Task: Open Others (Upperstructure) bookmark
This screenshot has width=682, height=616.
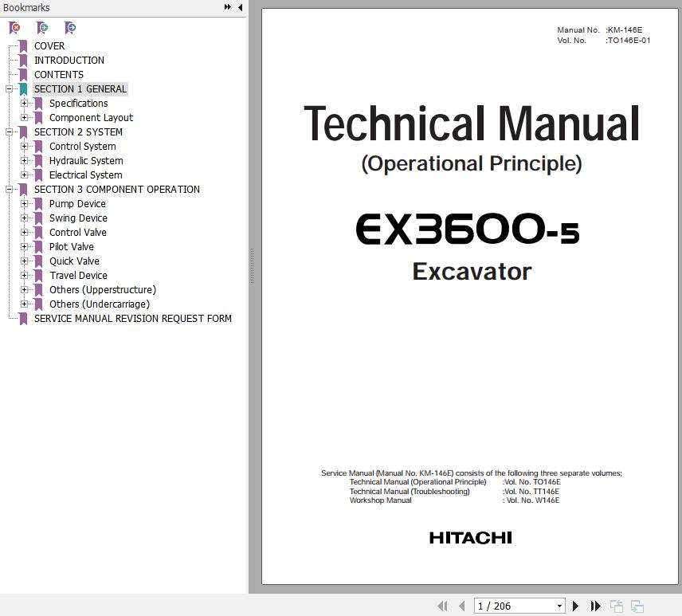Action: (x=103, y=290)
